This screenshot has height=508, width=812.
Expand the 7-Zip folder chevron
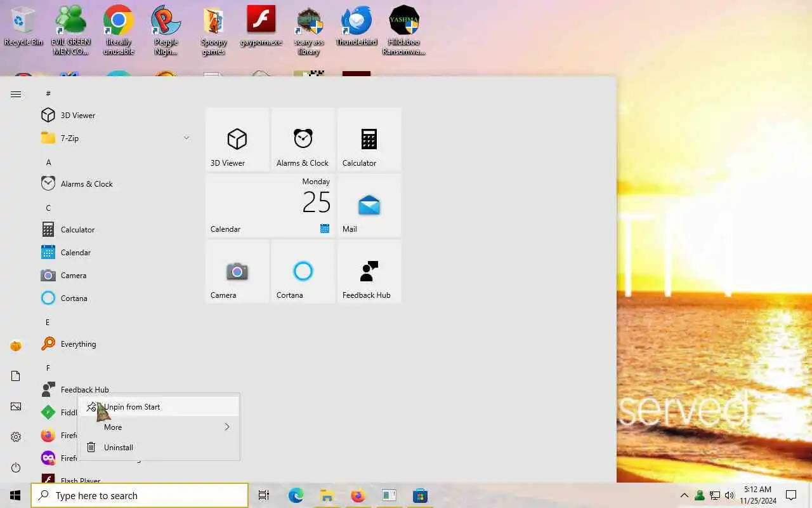point(187,138)
